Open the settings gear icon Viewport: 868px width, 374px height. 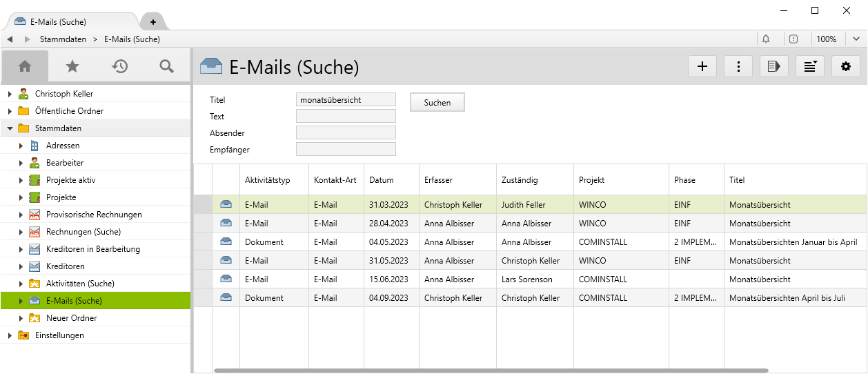tap(846, 67)
